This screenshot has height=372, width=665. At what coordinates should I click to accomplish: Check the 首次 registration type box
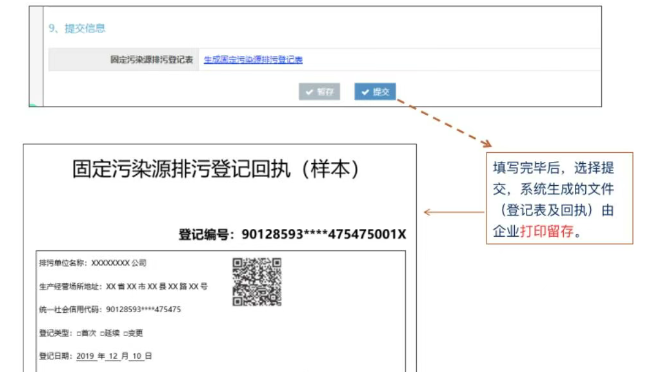click(79, 333)
